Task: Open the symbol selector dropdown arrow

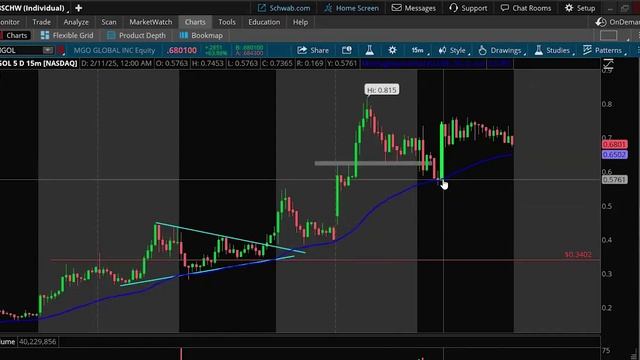Action: [48, 50]
